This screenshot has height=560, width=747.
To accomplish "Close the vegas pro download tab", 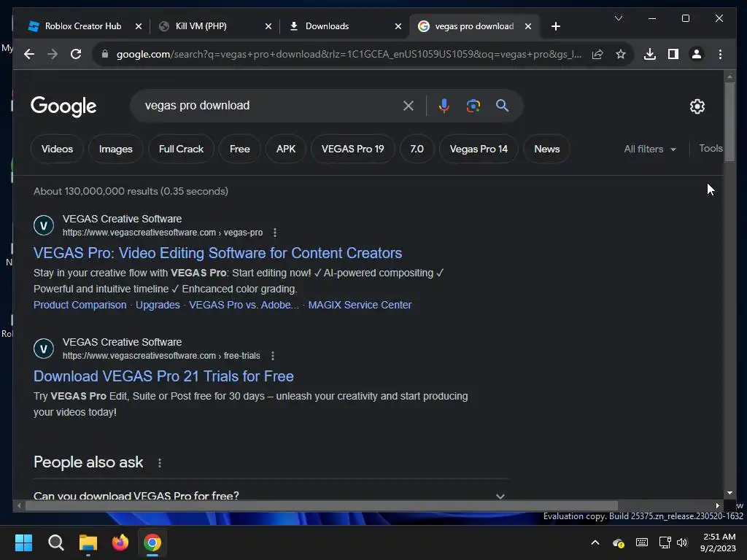I will 528,26.
